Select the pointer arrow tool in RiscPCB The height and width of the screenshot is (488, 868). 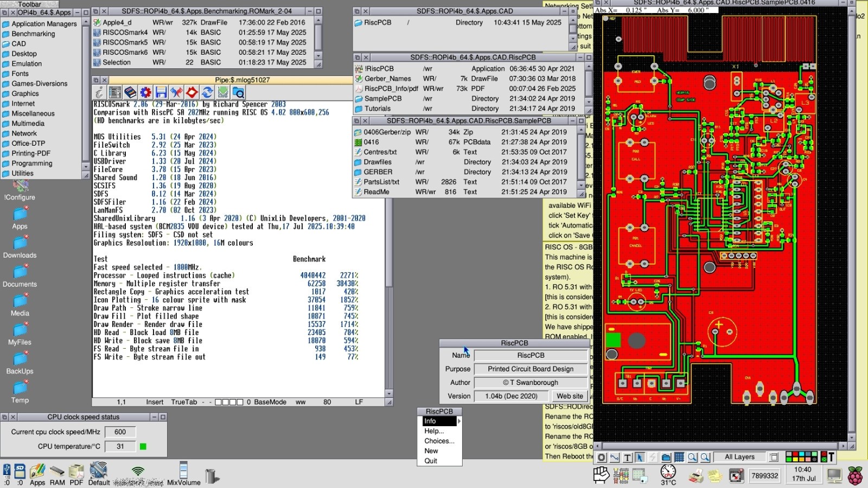point(640,457)
